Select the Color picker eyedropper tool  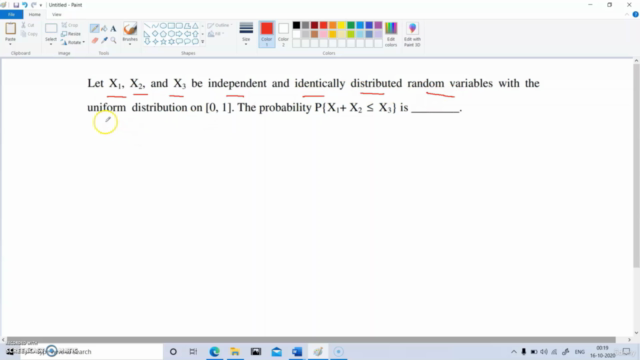(104, 40)
